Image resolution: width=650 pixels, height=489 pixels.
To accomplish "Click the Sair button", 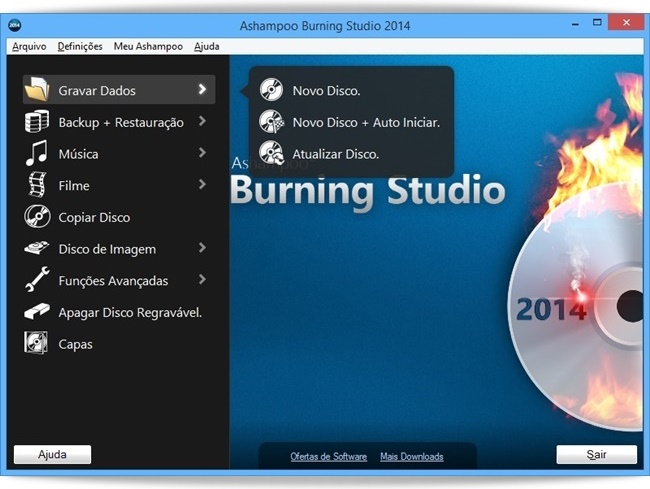I will point(597,455).
